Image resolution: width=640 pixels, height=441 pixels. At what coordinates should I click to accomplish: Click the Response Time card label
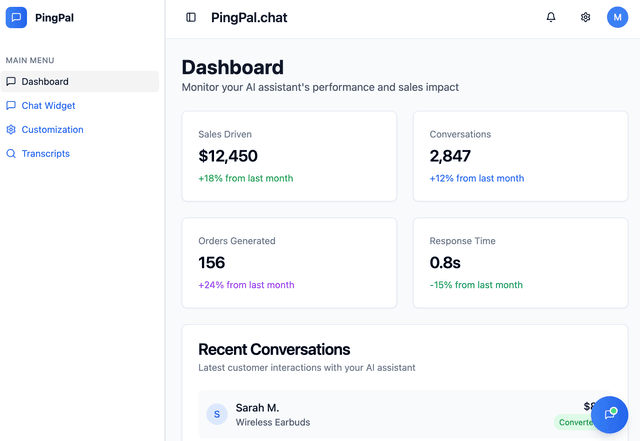pyautogui.click(x=462, y=241)
